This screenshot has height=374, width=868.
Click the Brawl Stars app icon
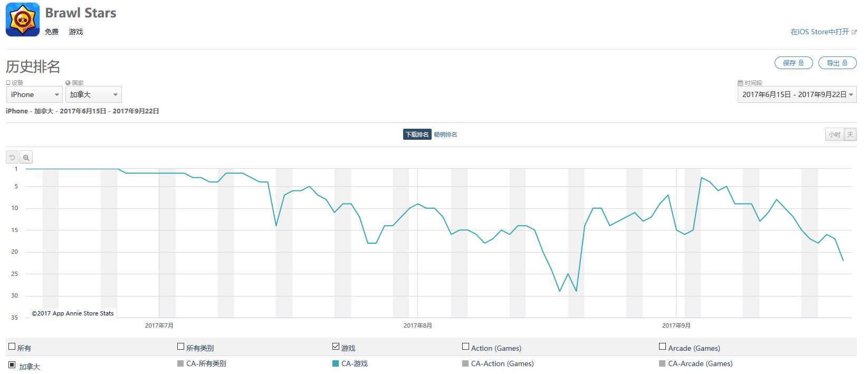click(x=22, y=20)
